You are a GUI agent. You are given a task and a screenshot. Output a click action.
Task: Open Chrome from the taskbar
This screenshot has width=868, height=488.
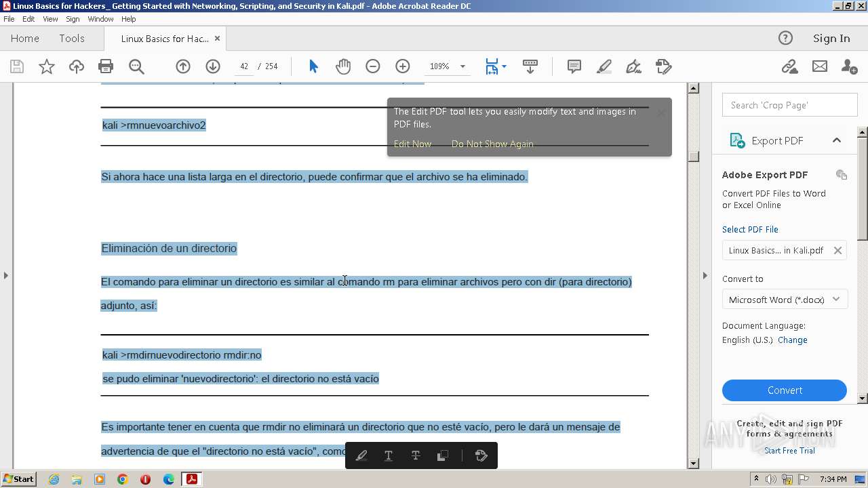click(x=122, y=479)
